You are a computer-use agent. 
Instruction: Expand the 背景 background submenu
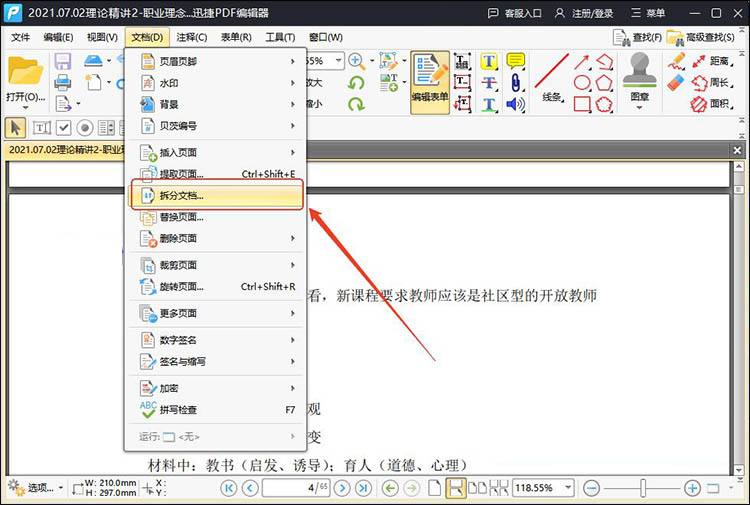click(216, 104)
